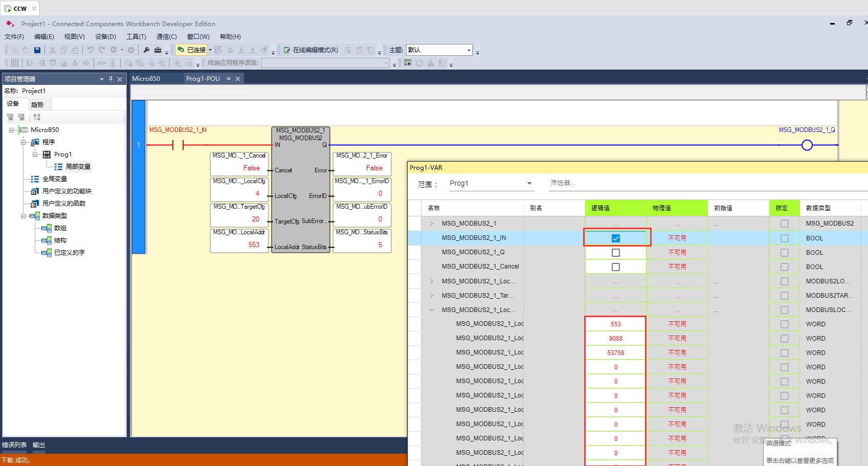The height and width of the screenshot is (466, 868).
Task: Open the toolbox icon in the toolbar
Action: 158,50
